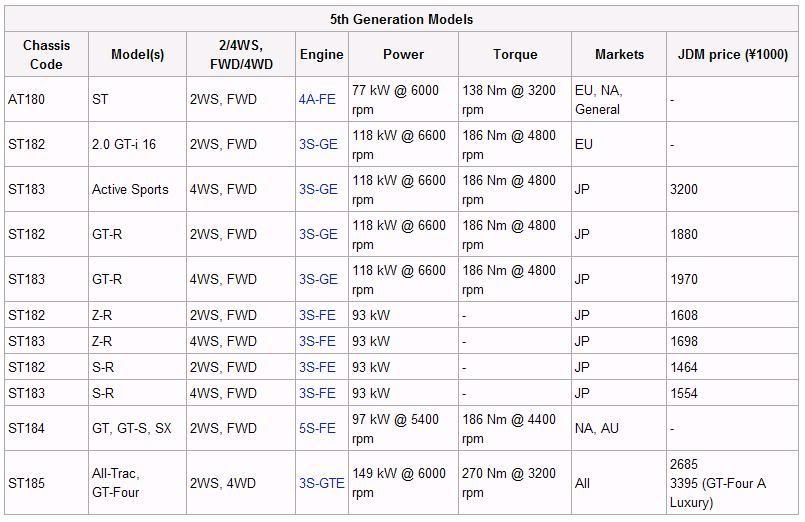The height and width of the screenshot is (522, 805).
Task: Click 3S-GE link in ST182 GT-R row
Action: click(318, 235)
